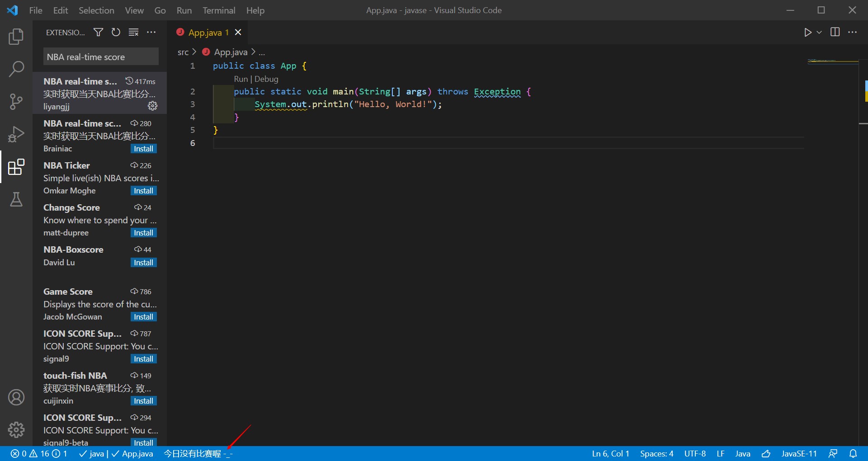The image size is (868, 461).
Task: Refresh the extensions list
Action: click(116, 32)
